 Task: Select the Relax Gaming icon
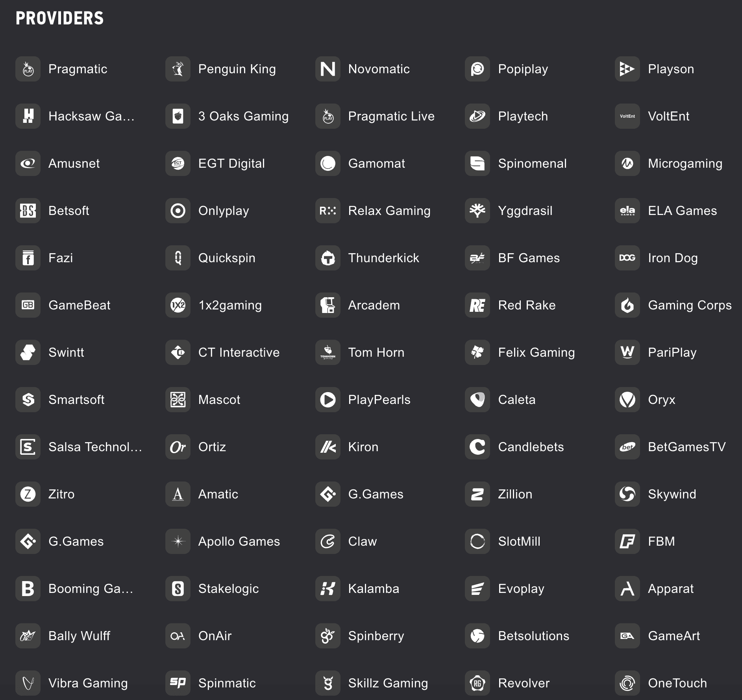point(327,211)
